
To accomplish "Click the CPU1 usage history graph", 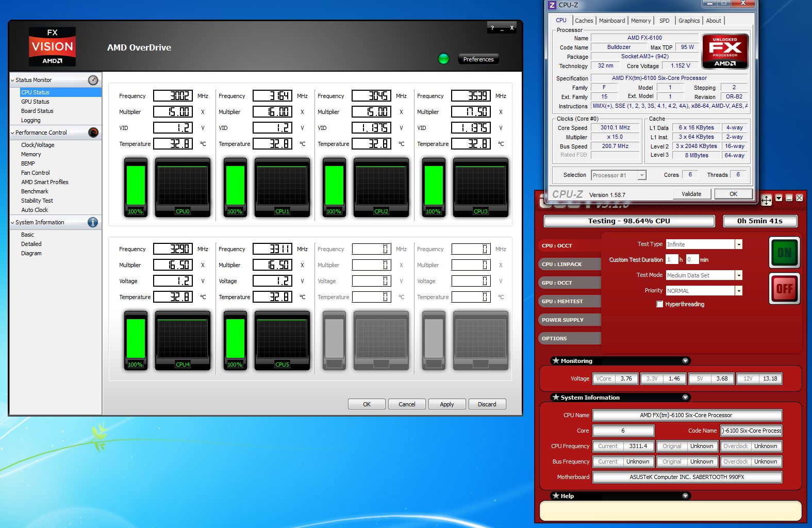I will tap(282, 187).
